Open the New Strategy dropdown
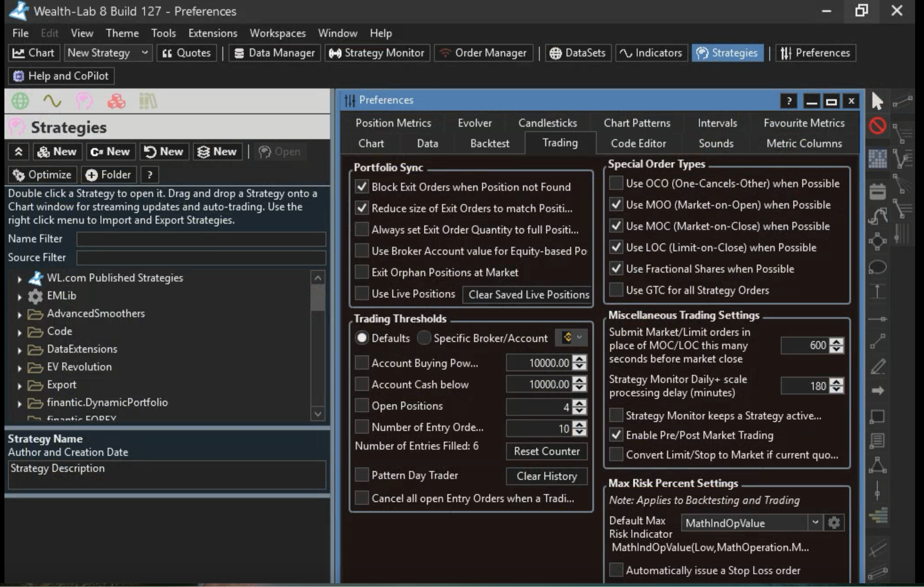924x587 pixels. point(145,53)
